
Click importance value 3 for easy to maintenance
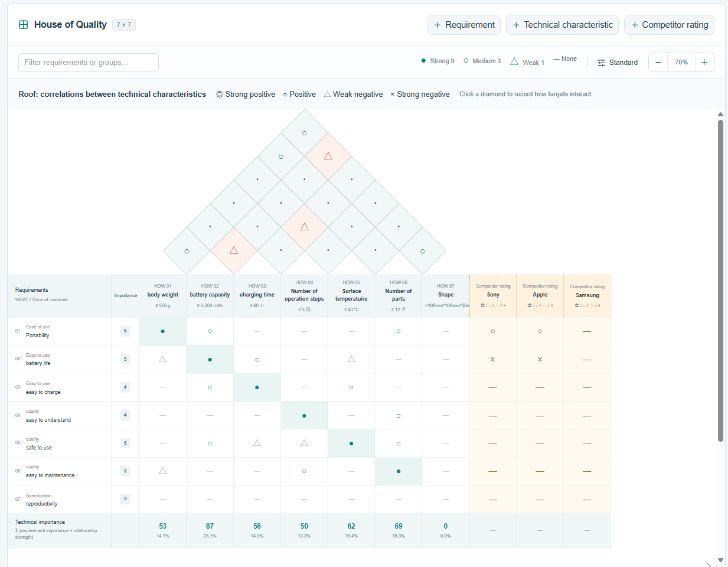(x=125, y=471)
